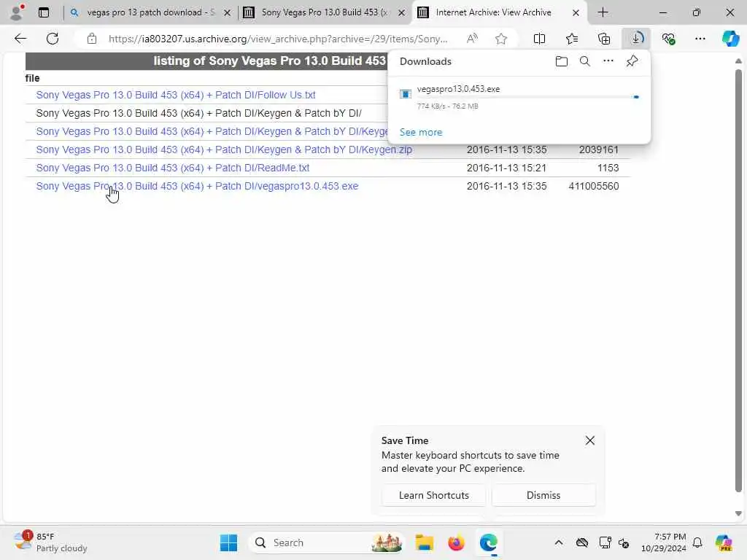Open the Follow Us.txt file link

point(176,95)
